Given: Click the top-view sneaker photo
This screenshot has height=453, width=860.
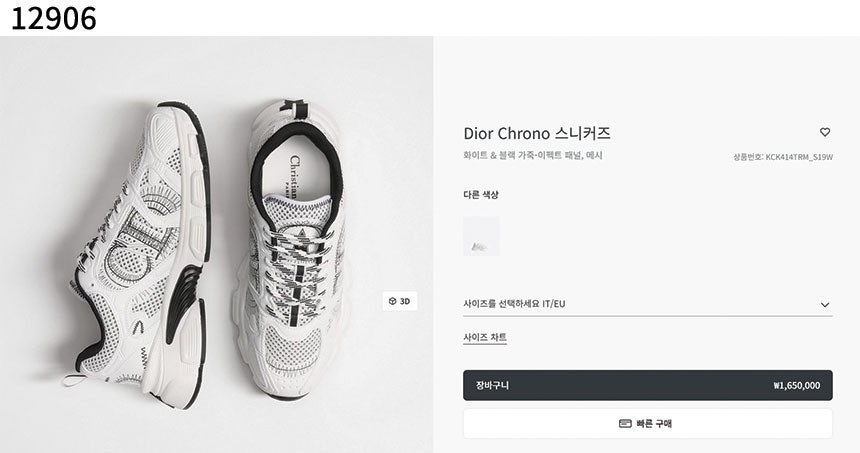Looking at the screenshot, I should 292,250.
